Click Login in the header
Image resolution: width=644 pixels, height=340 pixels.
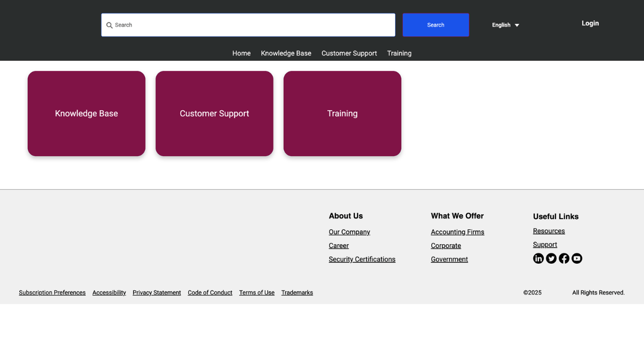tap(590, 23)
